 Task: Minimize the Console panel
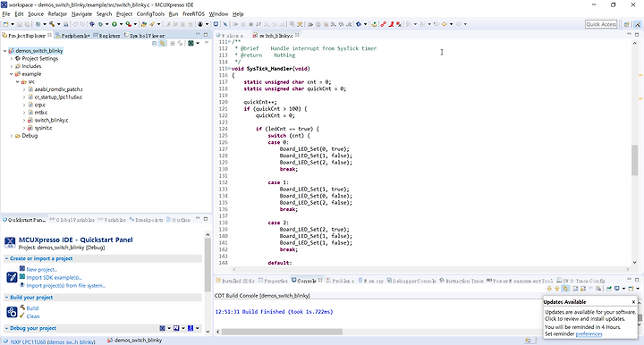click(x=629, y=280)
